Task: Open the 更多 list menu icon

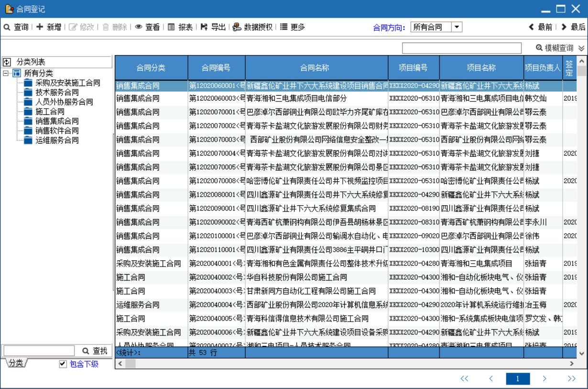Action: tap(283, 27)
